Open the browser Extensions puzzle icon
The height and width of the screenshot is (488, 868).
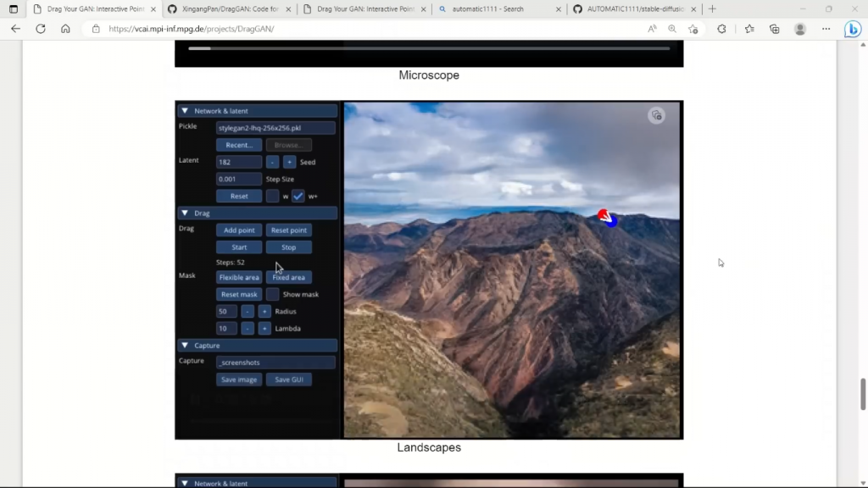click(x=722, y=29)
